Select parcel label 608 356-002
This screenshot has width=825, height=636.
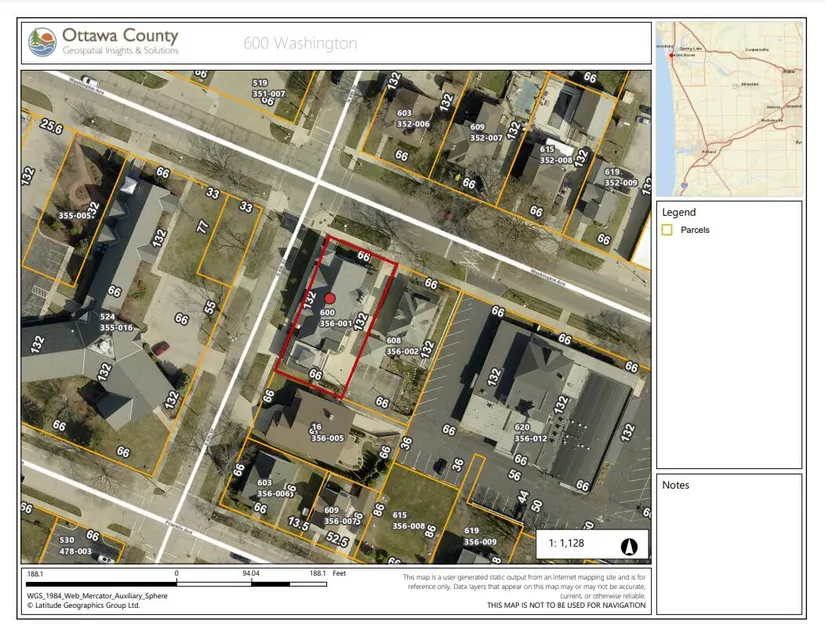[x=401, y=345]
